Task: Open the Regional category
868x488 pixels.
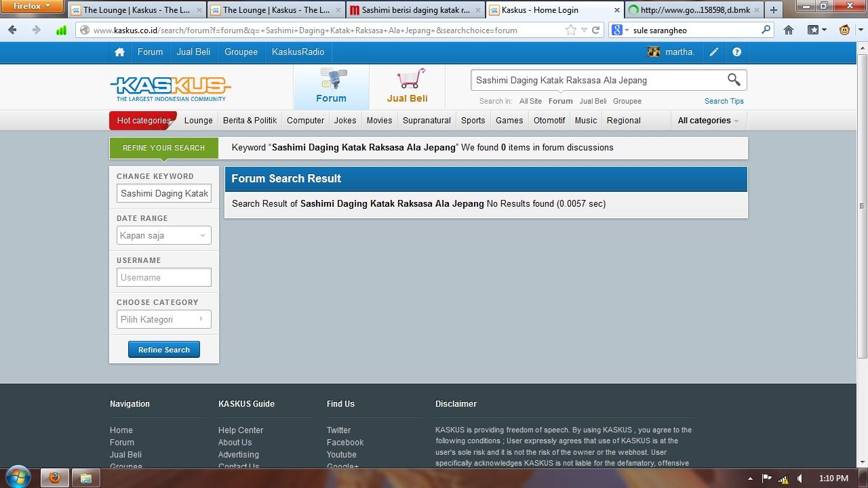Action: 624,121
